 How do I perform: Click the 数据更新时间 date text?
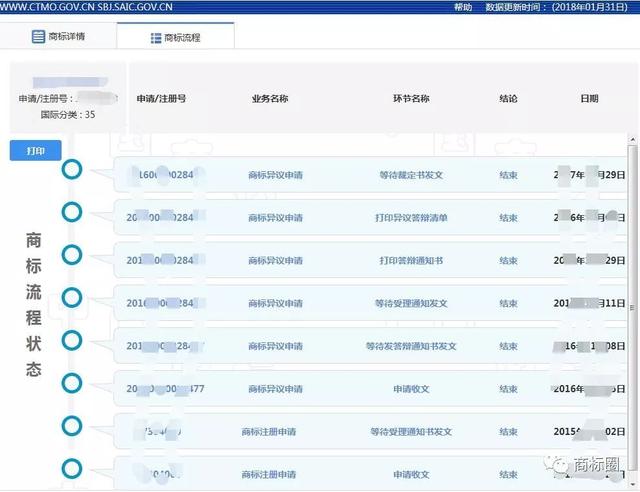556,7
